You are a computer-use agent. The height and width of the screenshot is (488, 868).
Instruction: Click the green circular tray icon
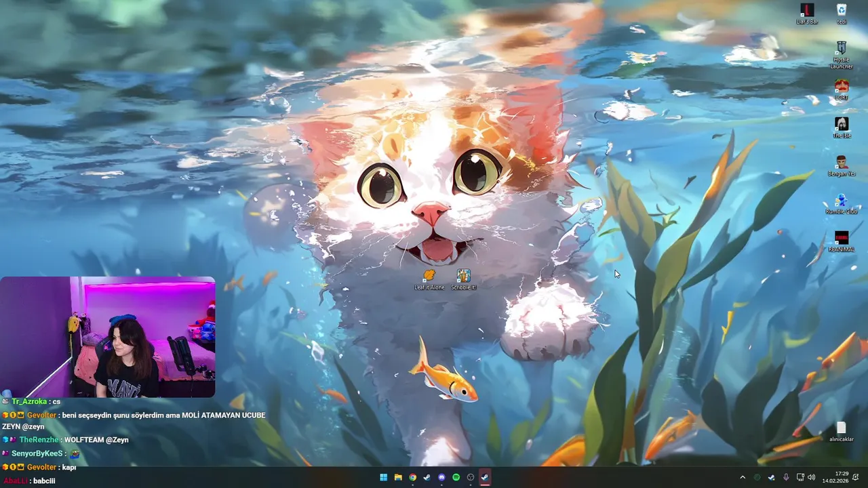(757, 477)
